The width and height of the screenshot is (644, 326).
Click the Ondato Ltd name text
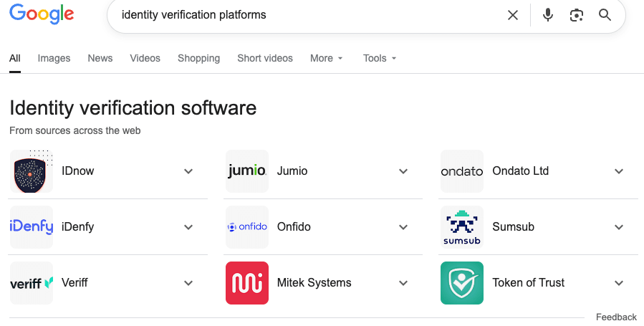(520, 171)
